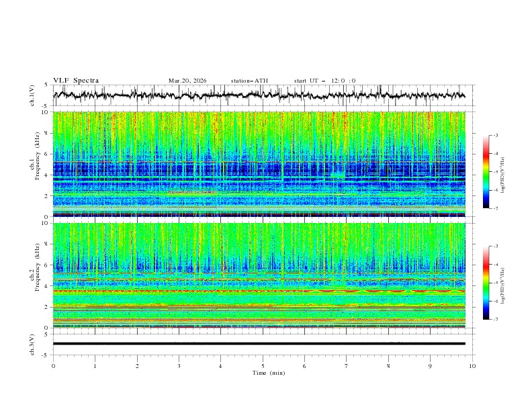This screenshot has width=532, height=411.
Task: Click the "-3" label on ch.2 color bar
Action: [495, 246]
